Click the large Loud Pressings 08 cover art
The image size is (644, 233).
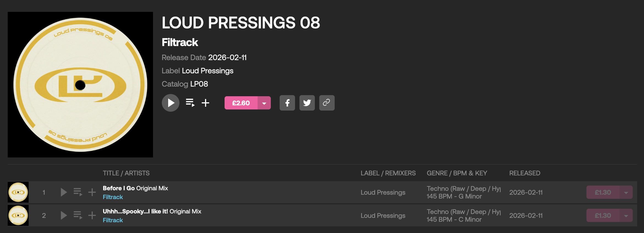[x=80, y=85]
